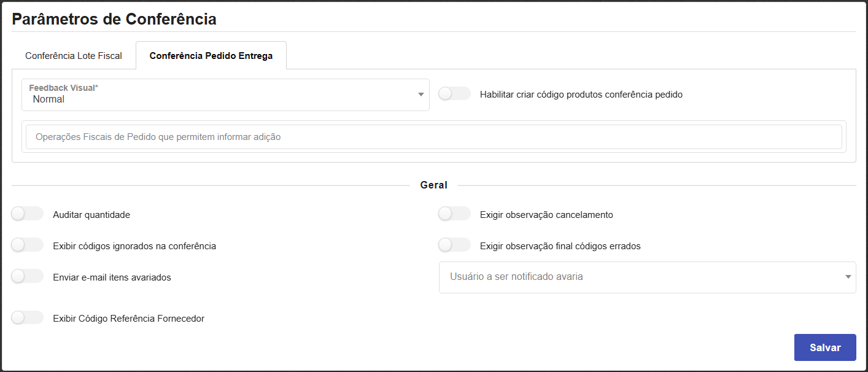The height and width of the screenshot is (372, 868).
Task: Click the Normal value in Feedback Visual
Action: tap(49, 99)
